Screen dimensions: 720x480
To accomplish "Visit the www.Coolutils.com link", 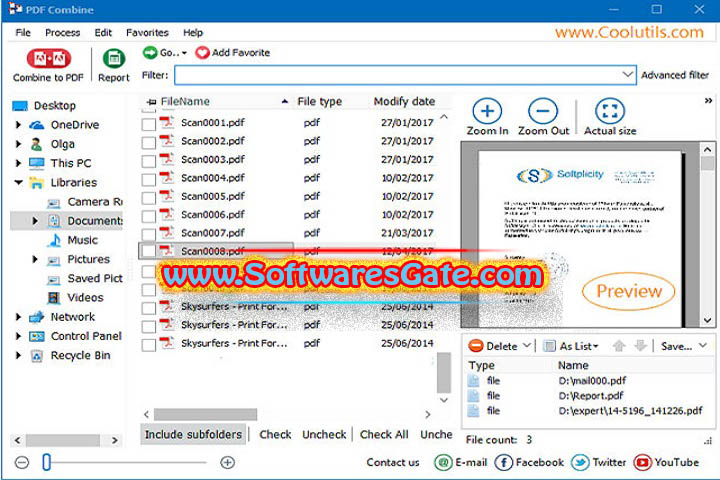I will [x=629, y=32].
